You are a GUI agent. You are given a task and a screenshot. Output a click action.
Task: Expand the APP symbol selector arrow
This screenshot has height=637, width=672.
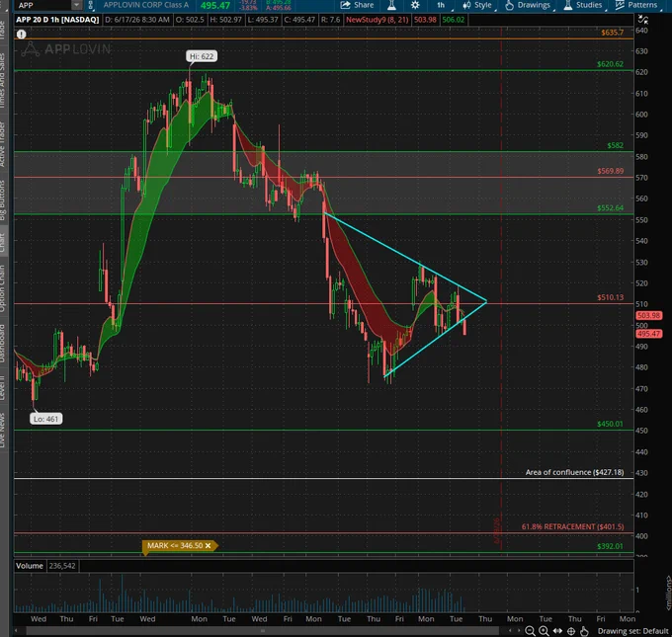[x=76, y=5]
